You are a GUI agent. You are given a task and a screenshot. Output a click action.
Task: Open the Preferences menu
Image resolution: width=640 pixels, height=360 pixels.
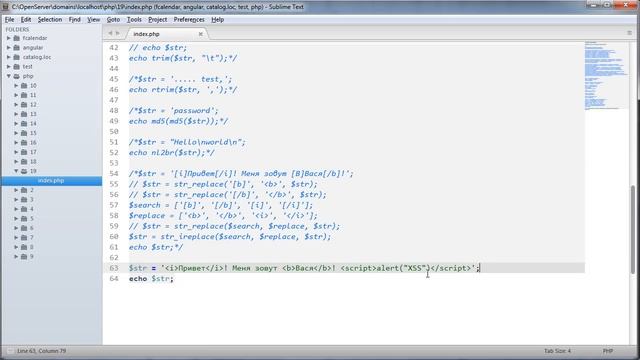click(189, 20)
